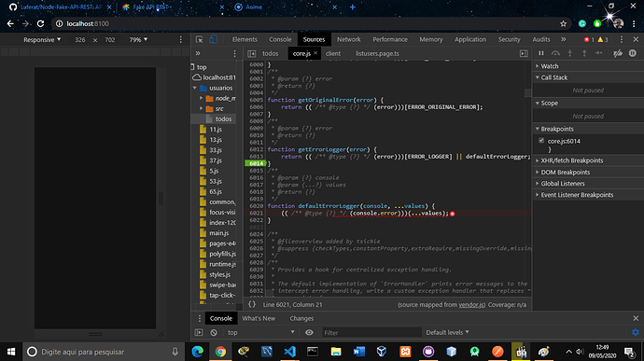Open the listusers.page.ts file tab

[377, 53]
